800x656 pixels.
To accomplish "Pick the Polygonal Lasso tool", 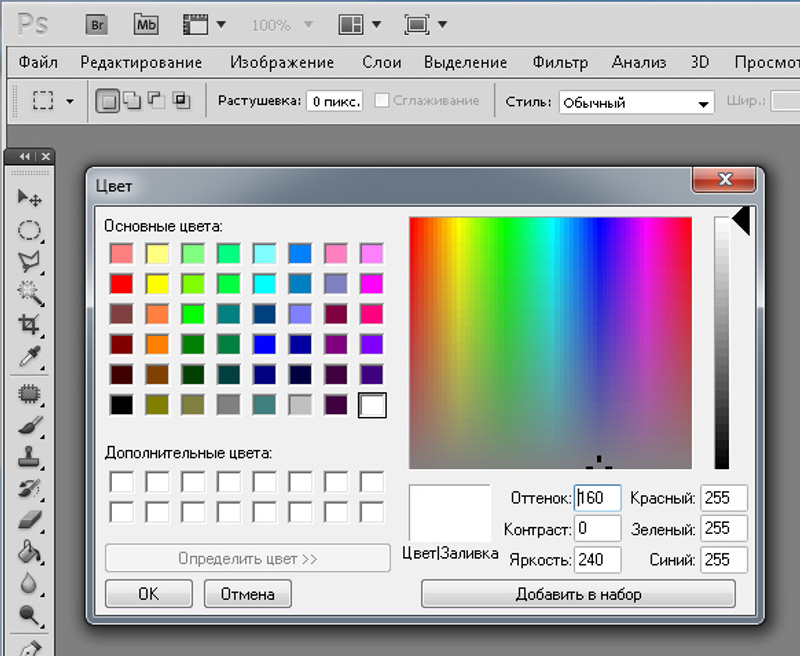I will coord(30,262).
